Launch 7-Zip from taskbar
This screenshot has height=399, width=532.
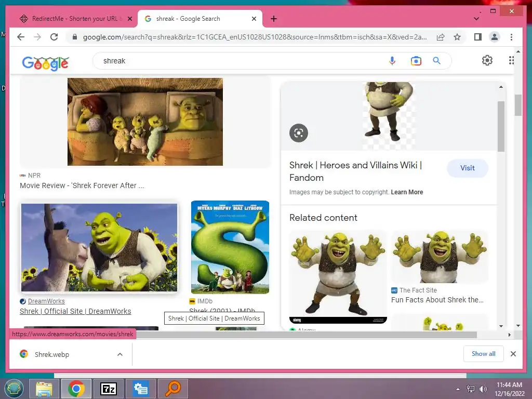(x=109, y=389)
